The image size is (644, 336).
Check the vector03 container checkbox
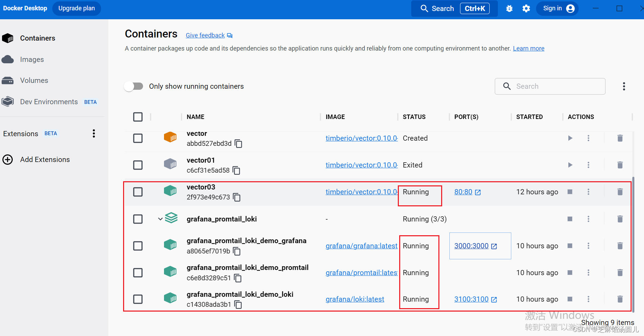pyautogui.click(x=138, y=192)
